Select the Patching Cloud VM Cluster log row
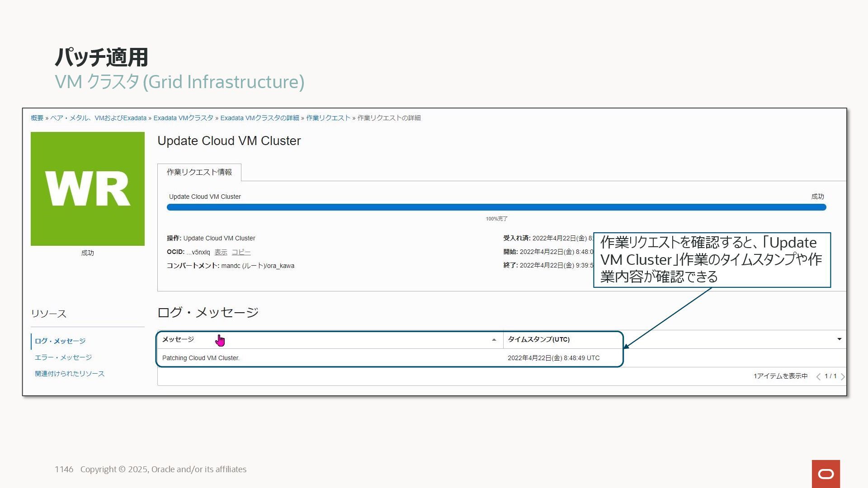 coord(201,358)
